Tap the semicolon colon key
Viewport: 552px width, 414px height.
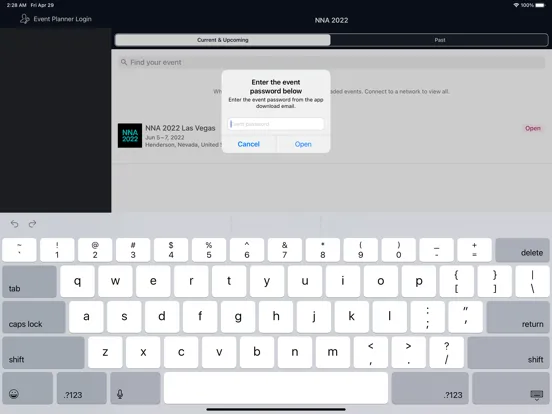[x=427, y=317]
